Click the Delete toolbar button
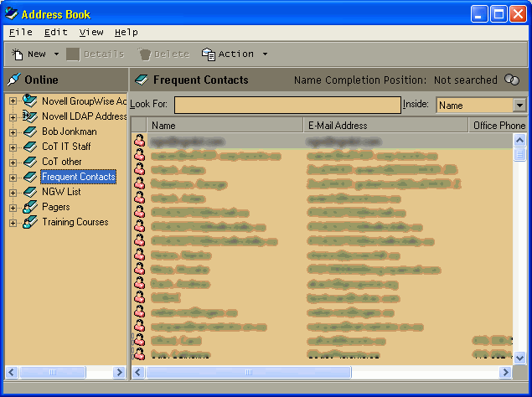This screenshot has height=397, width=532. (x=164, y=54)
